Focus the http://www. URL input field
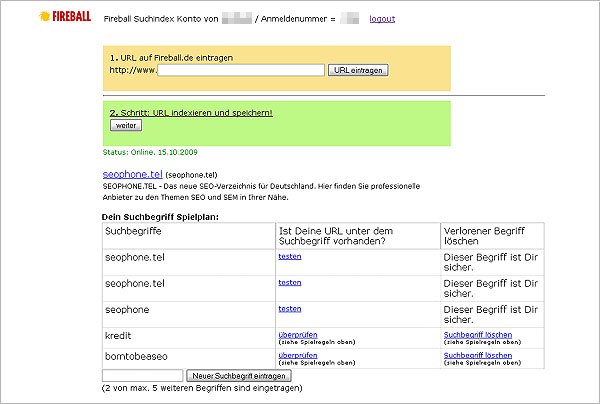The width and height of the screenshot is (600, 404). point(240,70)
